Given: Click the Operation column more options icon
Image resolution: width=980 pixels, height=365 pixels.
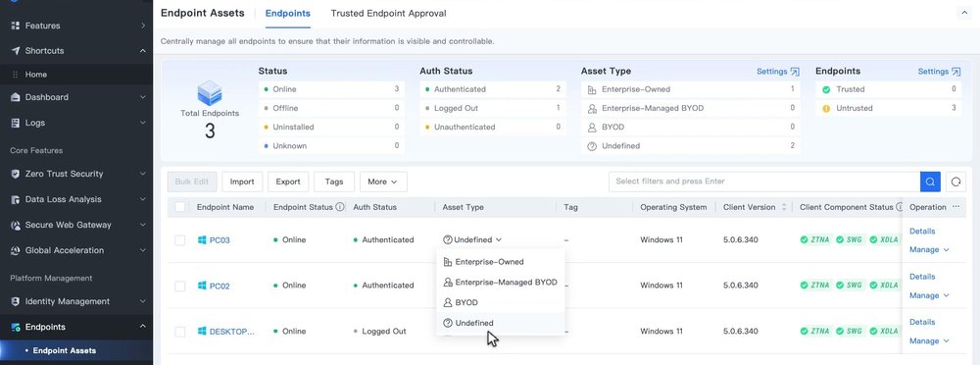Looking at the screenshot, I should click(955, 207).
